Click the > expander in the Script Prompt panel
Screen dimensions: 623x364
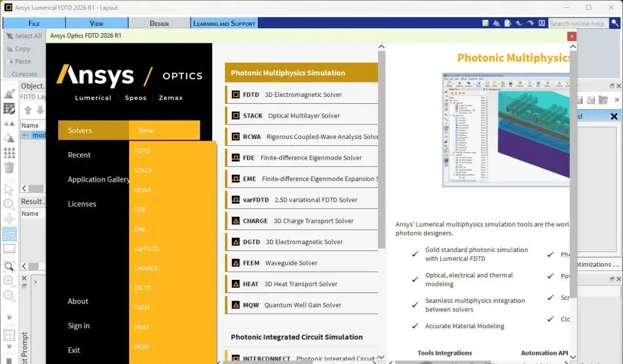35,282
